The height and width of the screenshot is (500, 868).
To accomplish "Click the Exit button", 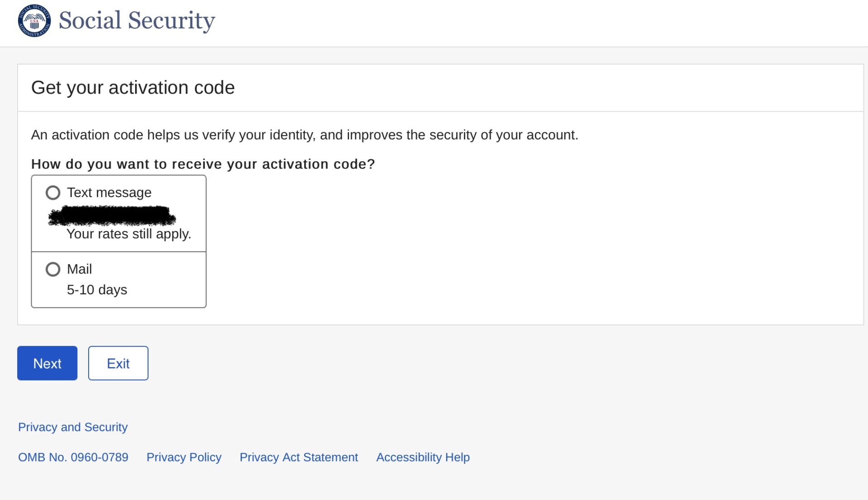I will tap(118, 363).
